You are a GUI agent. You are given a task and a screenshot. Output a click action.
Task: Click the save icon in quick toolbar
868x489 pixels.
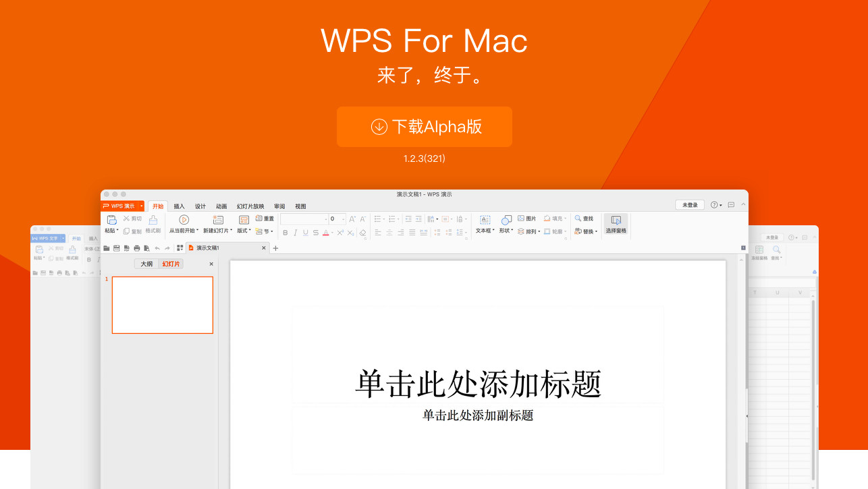coord(117,248)
